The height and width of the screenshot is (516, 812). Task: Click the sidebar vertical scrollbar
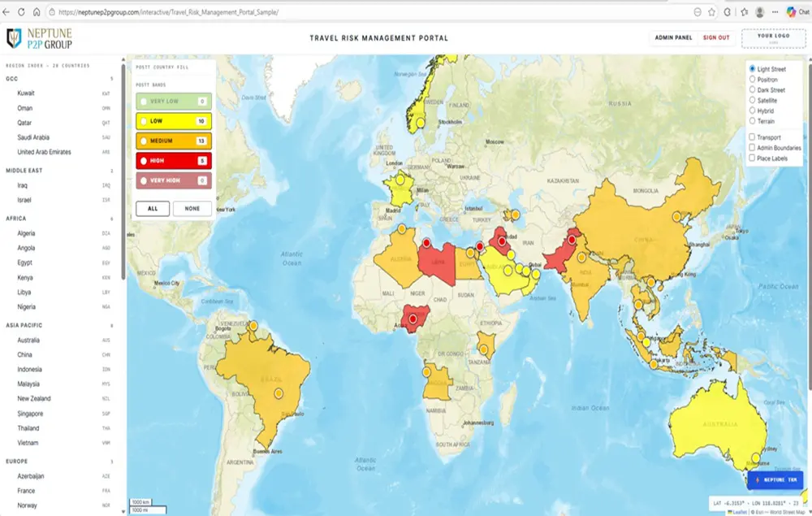click(123, 171)
